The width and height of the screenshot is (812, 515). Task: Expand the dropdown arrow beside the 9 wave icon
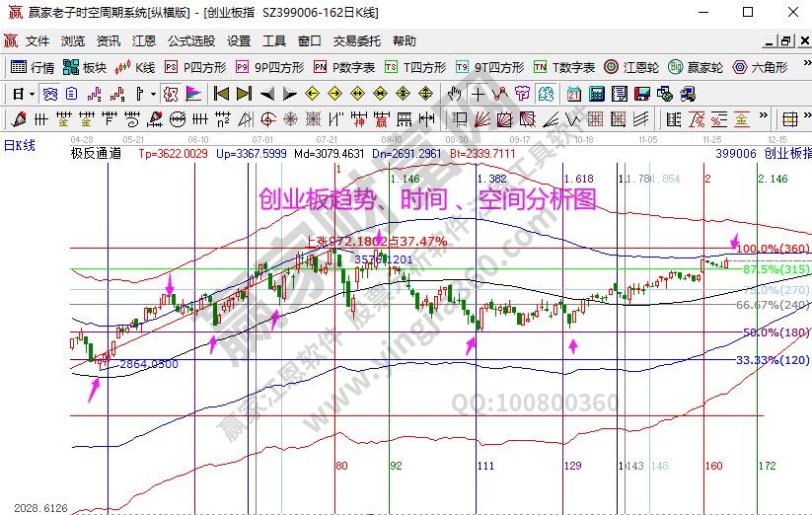(153, 94)
